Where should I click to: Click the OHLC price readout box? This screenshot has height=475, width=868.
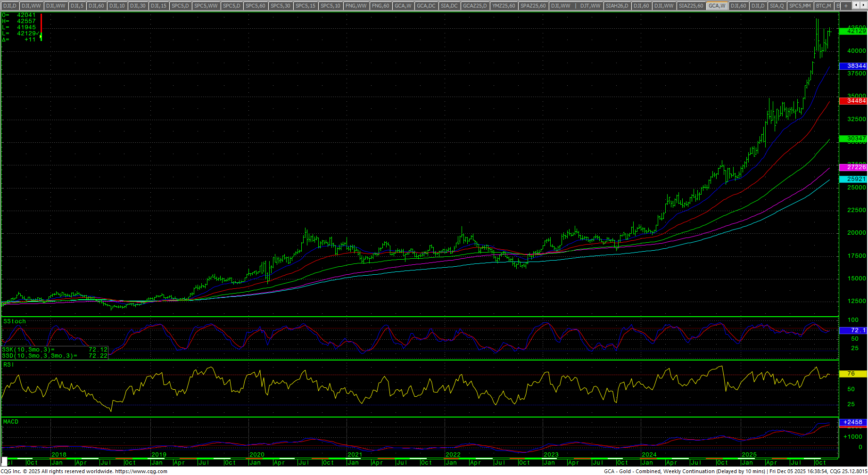point(21,27)
